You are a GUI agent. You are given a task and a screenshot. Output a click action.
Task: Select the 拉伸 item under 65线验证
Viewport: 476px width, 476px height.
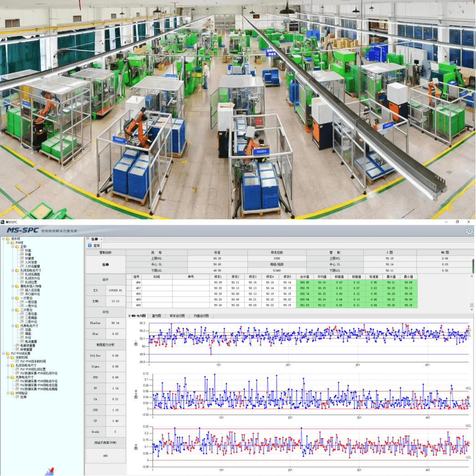tap(23, 397)
